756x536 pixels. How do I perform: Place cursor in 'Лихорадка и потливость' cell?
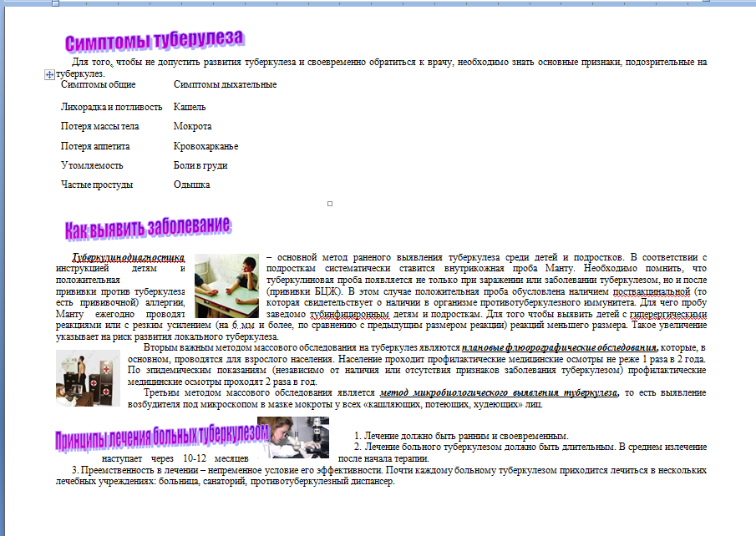[111, 107]
